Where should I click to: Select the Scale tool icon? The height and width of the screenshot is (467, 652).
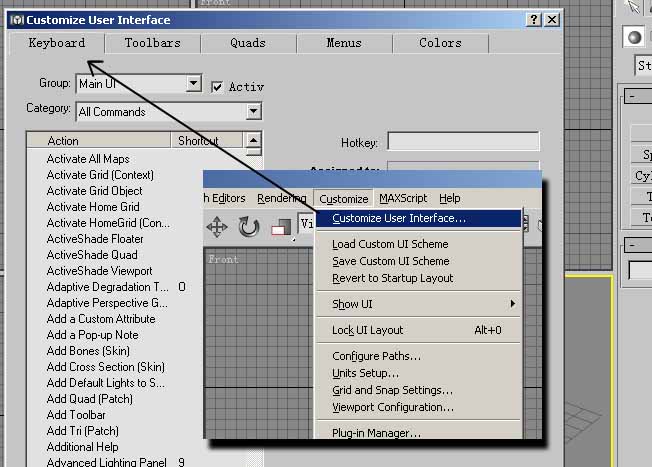(281, 229)
